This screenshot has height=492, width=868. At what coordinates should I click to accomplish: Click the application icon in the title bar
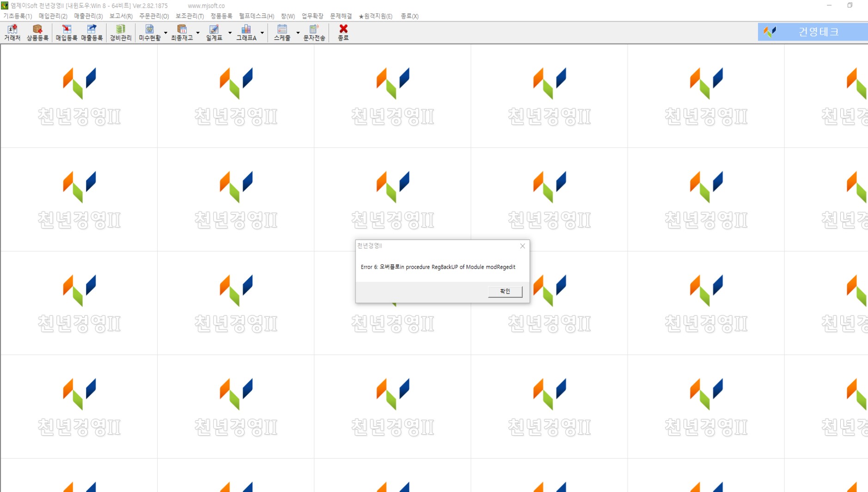click(5, 6)
